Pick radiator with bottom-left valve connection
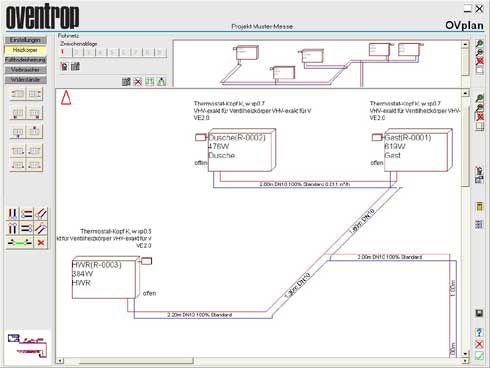 click(x=18, y=113)
